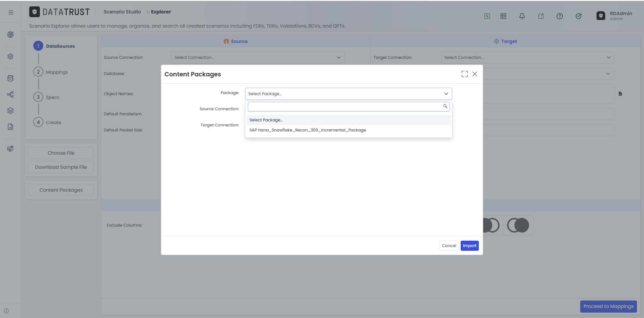Click the RDAdmin username label
The image size is (644, 318).
click(x=621, y=13)
